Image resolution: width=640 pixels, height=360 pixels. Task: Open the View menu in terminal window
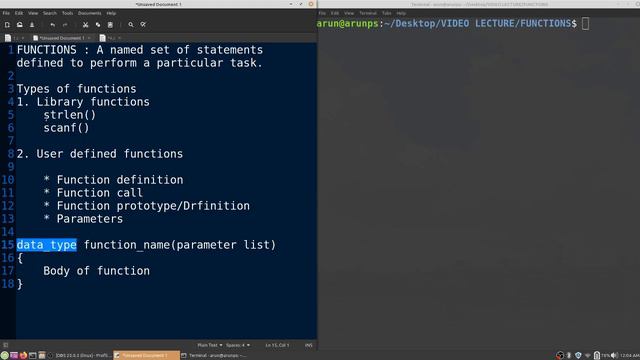(349, 13)
